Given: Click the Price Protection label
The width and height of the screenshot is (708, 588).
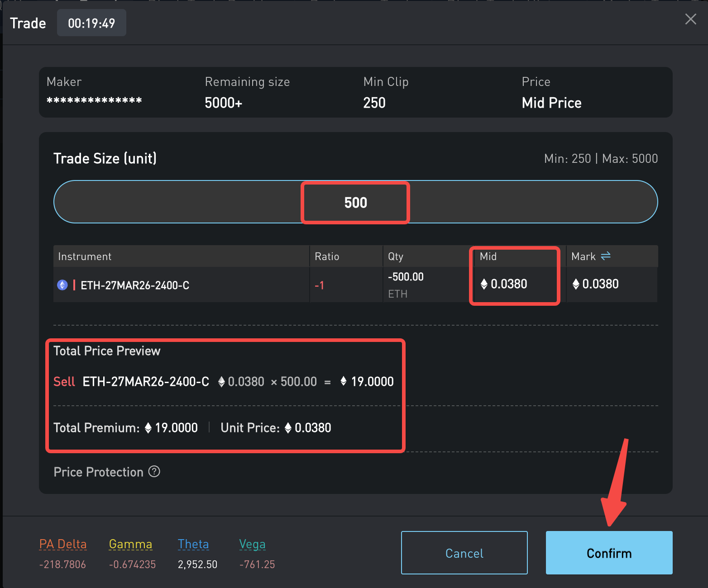Looking at the screenshot, I should 98,472.
